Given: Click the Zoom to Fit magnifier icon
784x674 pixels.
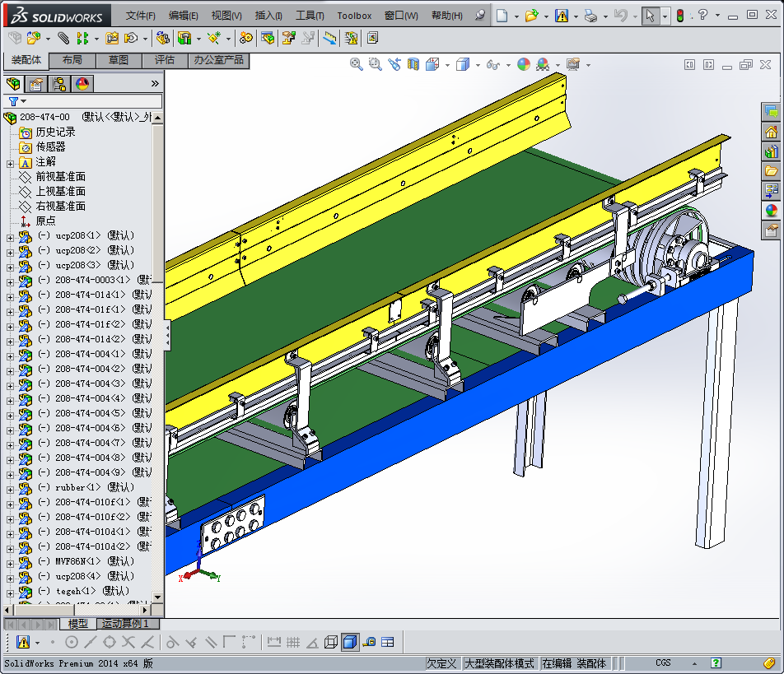Looking at the screenshot, I should (x=357, y=64).
